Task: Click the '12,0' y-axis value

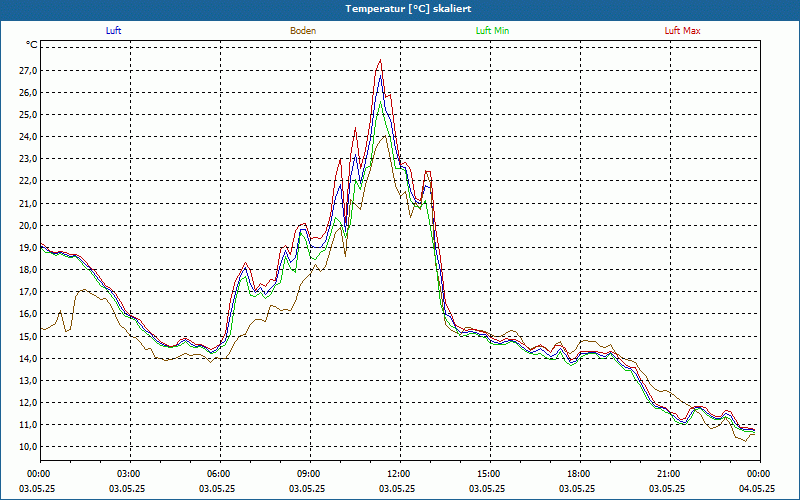Action: 28,403
